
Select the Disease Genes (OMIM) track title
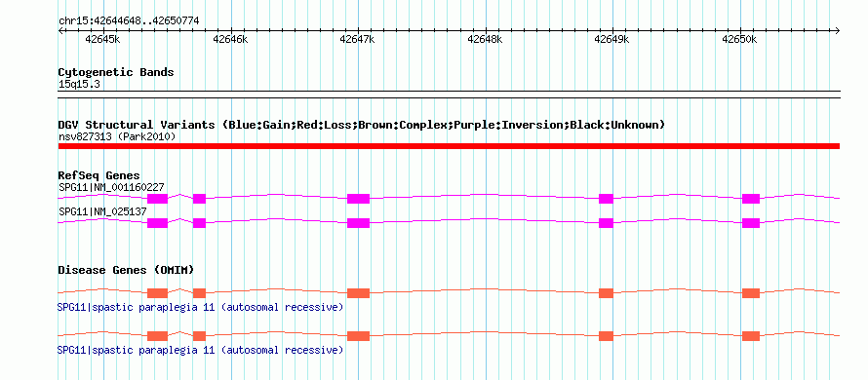tap(126, 271)
